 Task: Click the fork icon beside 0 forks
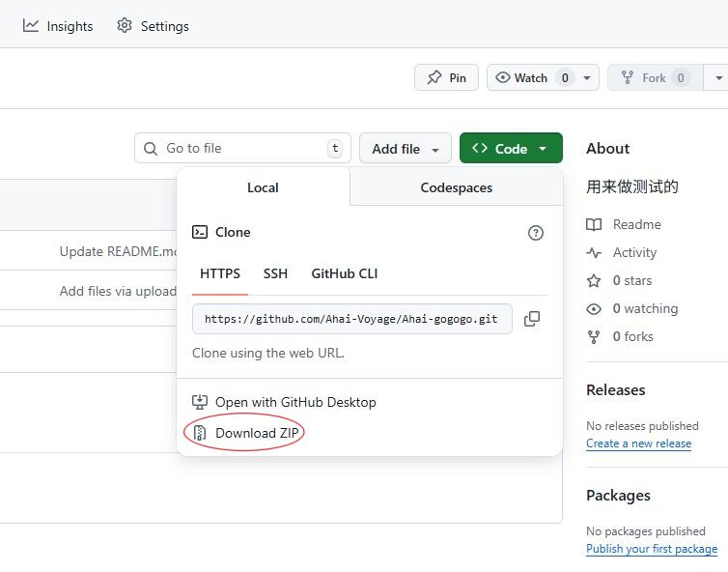point(594,337)
